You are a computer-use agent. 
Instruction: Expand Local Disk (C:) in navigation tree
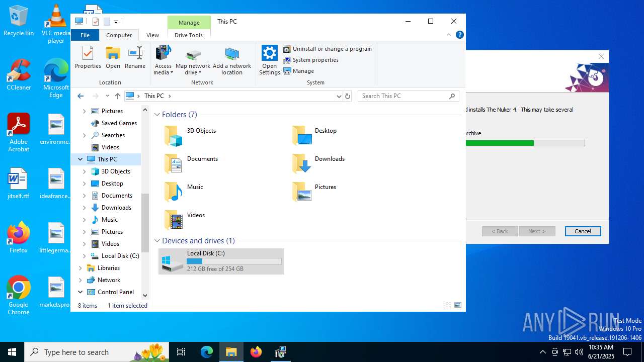(x=84, y=256)
